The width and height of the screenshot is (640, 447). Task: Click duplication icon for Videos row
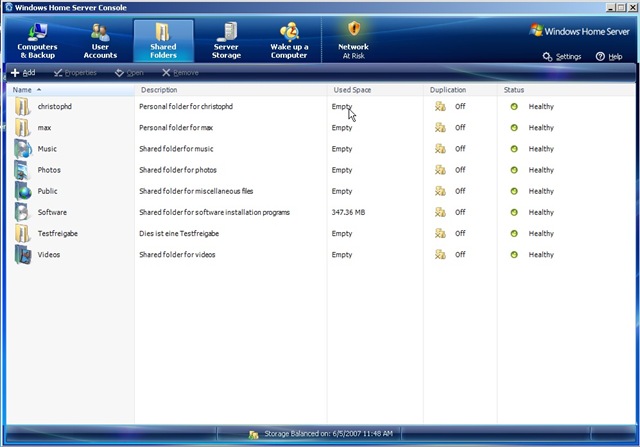pyautogui.click(x=440, y=255)
